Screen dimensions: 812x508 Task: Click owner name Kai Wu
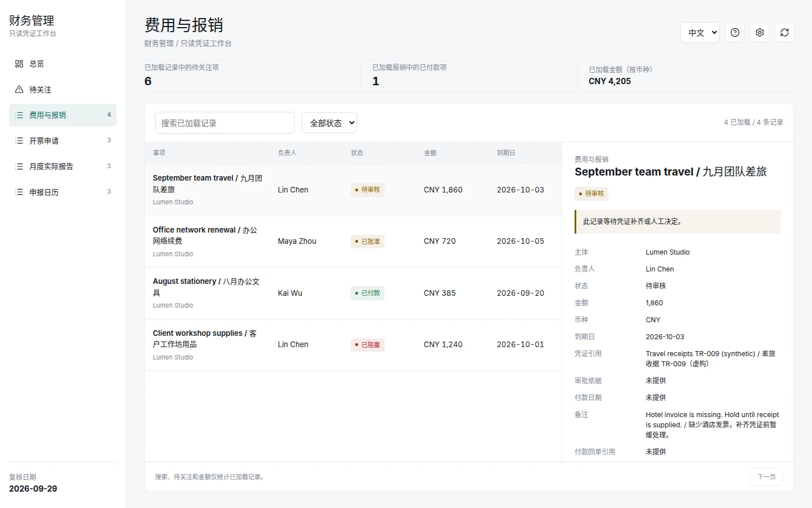click(290, 294)
